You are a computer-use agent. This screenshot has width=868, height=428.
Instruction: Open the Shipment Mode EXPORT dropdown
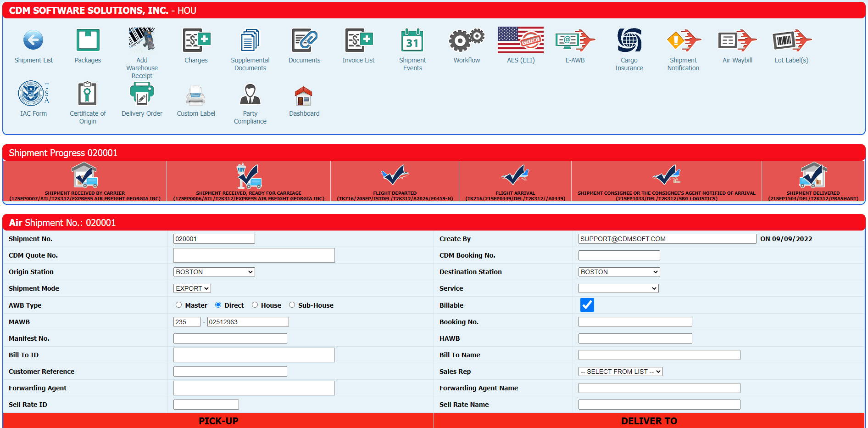[x=192, y=288]
